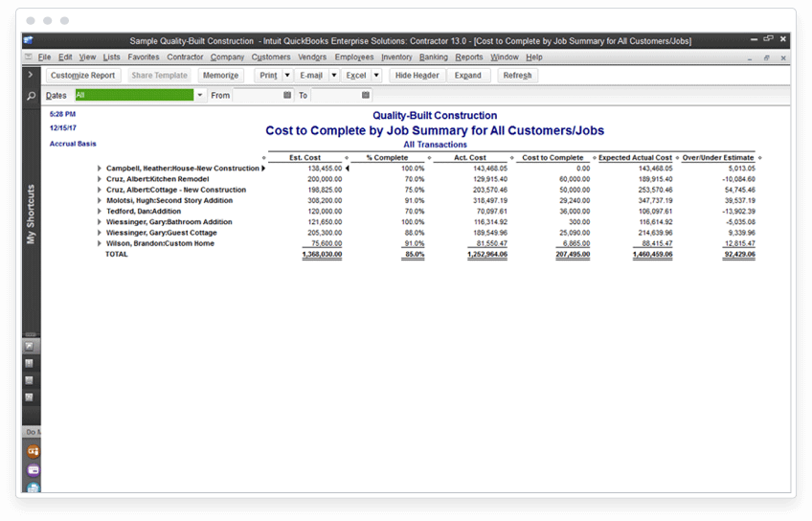Click the vertical My Shortcuts sidebar label
The image size is (812, 521).
pos(31,214)
